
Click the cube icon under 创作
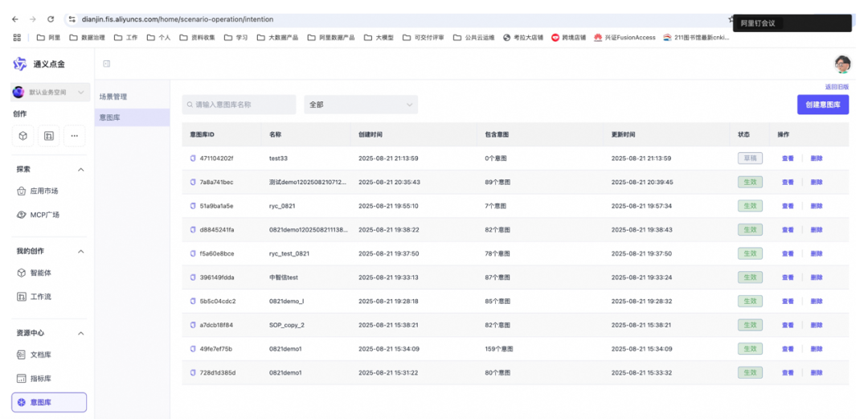pyautogui.click(x=23, y=136)
